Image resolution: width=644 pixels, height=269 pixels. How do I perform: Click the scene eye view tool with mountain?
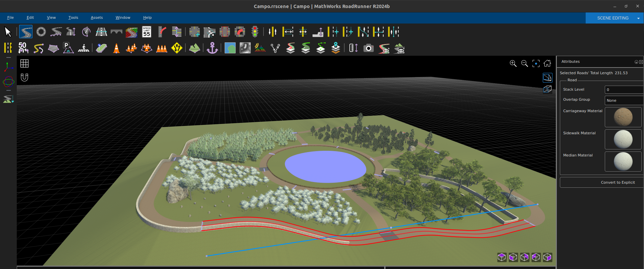[x=399, y=48]
